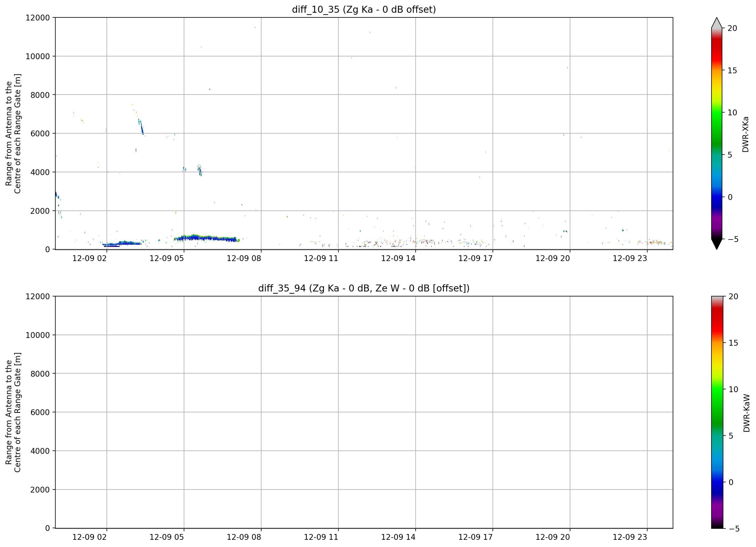Click the "6000" y-tick of the bottom plot

tap(40, 412)
